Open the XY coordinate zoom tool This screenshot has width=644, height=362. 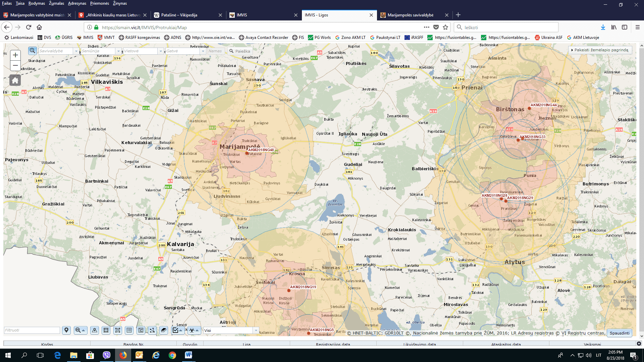click(x=80, y=330)
